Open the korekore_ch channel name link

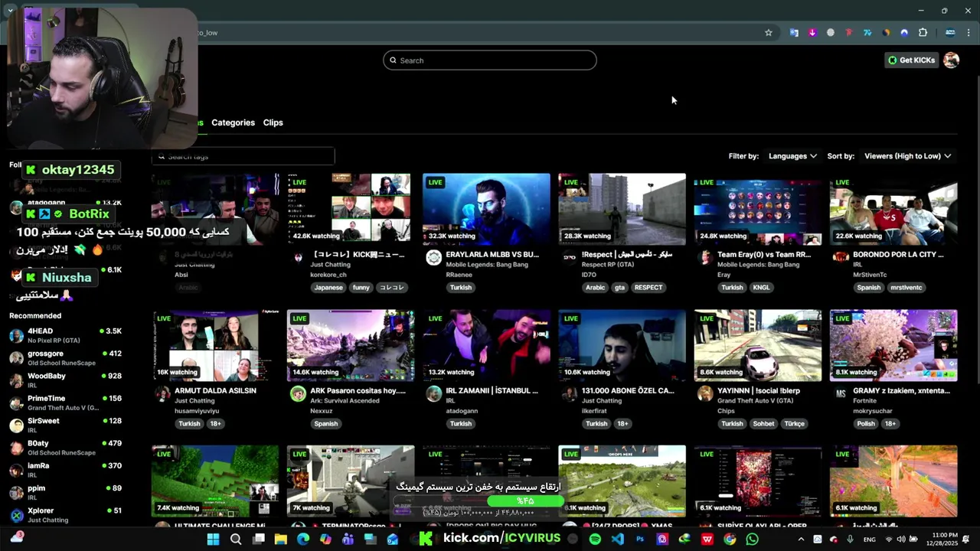point(328,275)
